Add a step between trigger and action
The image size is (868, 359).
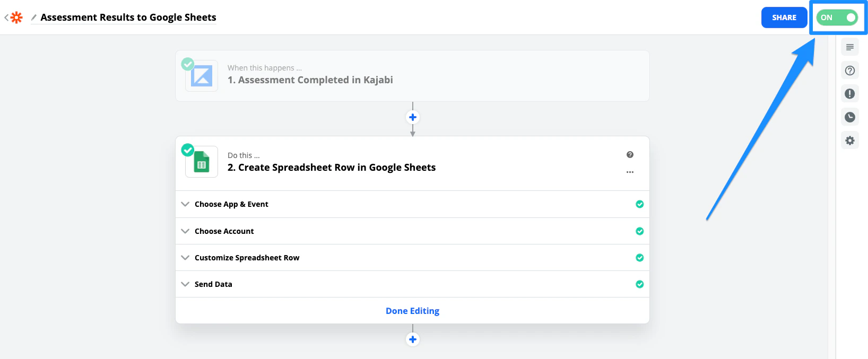point(412,117)
